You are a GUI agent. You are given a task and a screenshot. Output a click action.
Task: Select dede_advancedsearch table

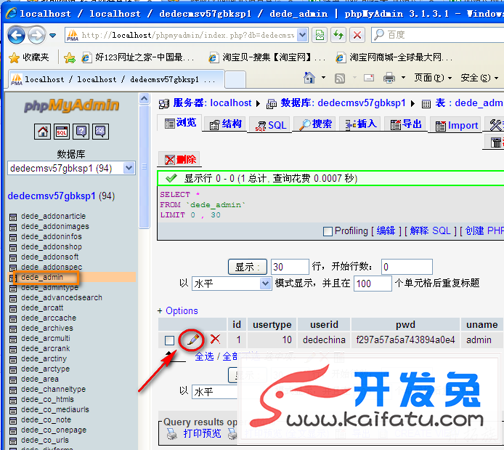coord(62,298)
